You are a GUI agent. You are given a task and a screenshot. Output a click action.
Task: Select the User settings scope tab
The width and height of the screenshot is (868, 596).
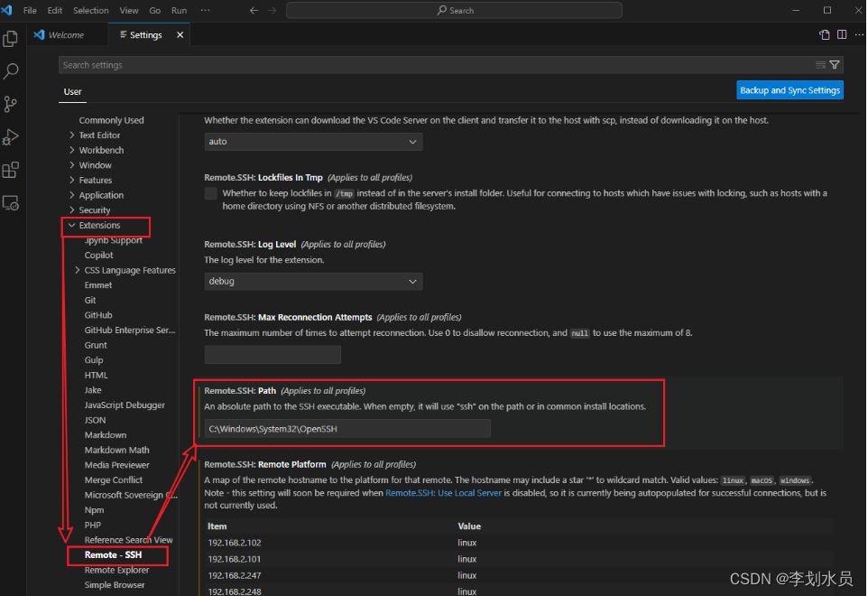point(72,92)
